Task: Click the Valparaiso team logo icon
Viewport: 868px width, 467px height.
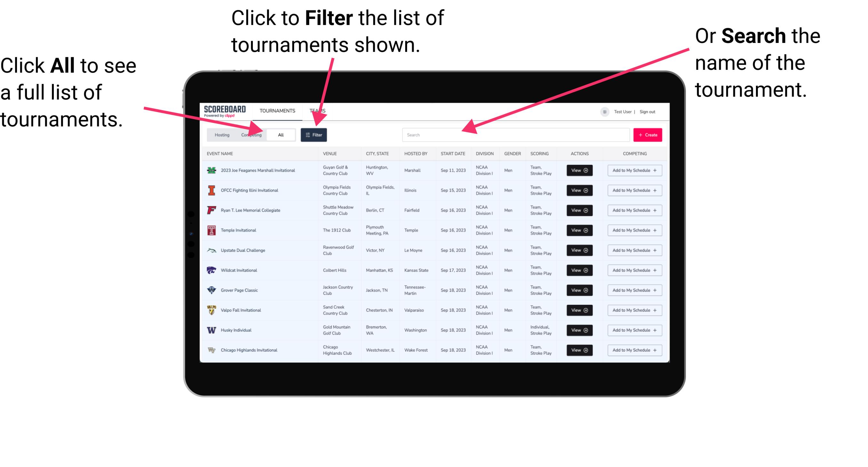Action: tap(211, 310)
